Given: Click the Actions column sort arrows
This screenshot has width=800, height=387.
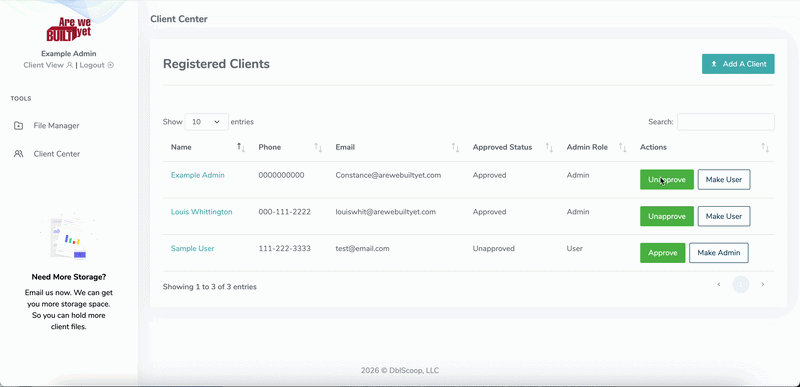Looking at the screenshot, I should pos(765,147).
